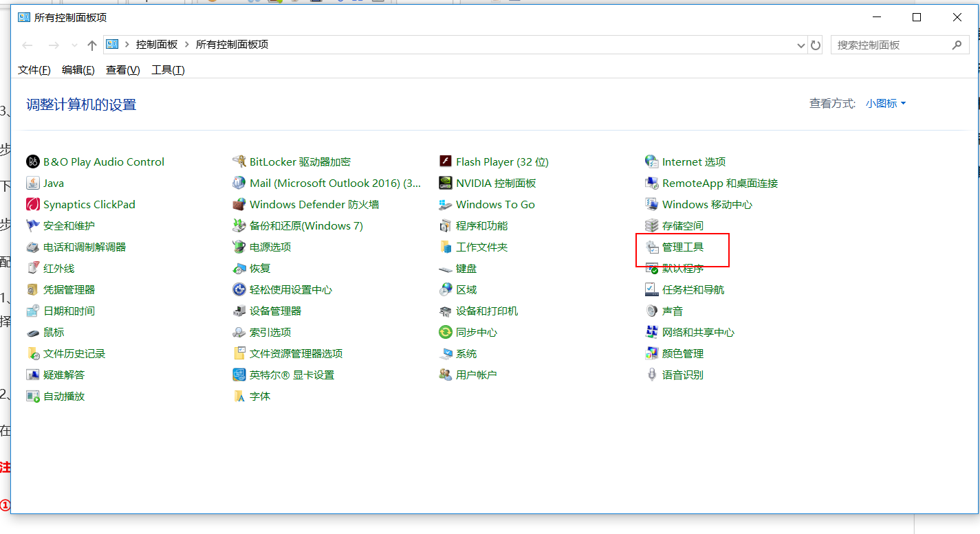The width and height of the screenshot is (980, 534).
Task: Click the Windows To Go icon
Action: [445, 205]
